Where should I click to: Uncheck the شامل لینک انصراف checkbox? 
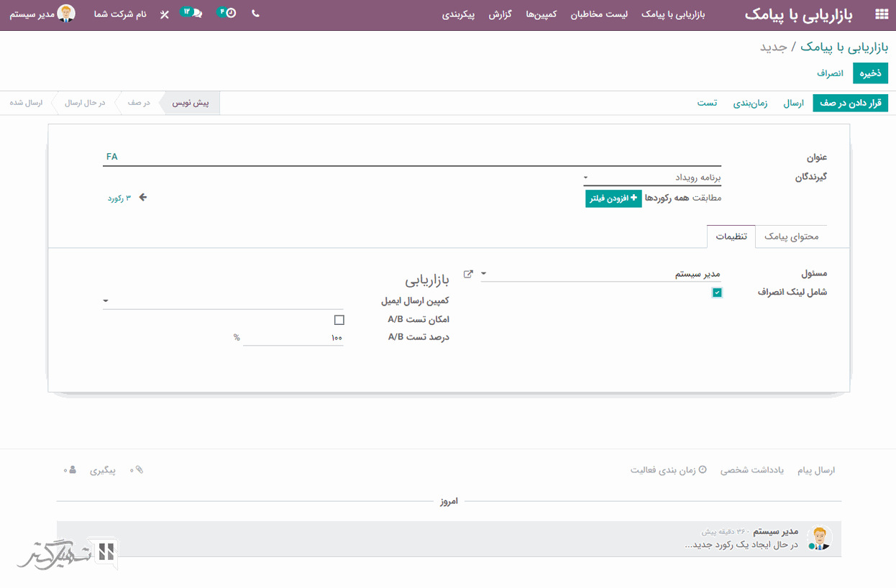[717, 293]
